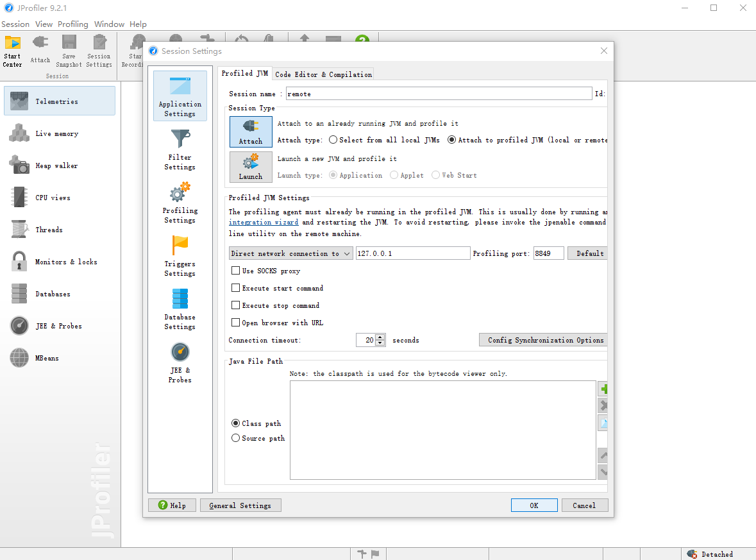Open MBeans section
The image size is (756, 560).
pos(60,358)
